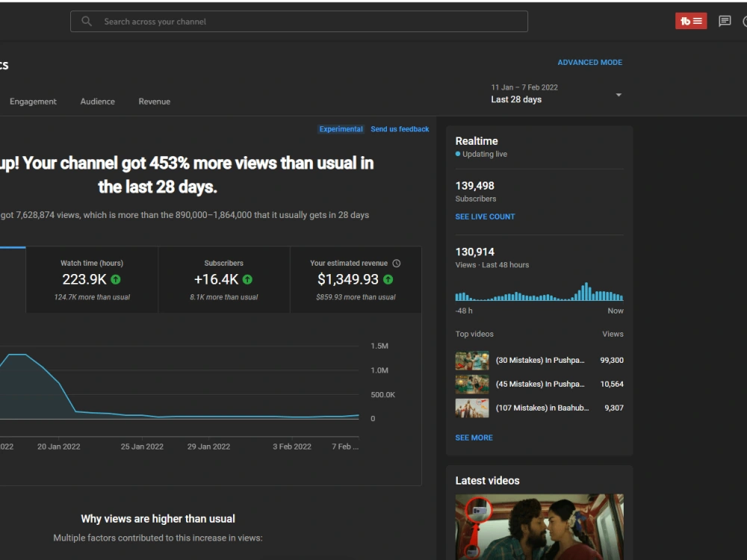The width and height of the screenshot is (747, 560).
Task: Click the realtime 48-hour views bar chart
Action: click(539, 291)
